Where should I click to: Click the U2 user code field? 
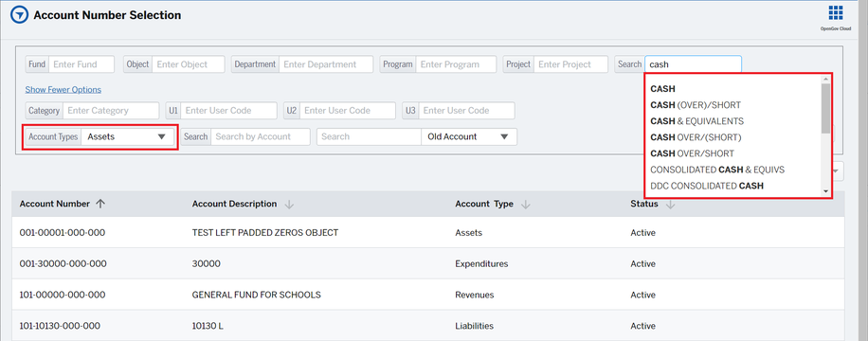[348, 111]
